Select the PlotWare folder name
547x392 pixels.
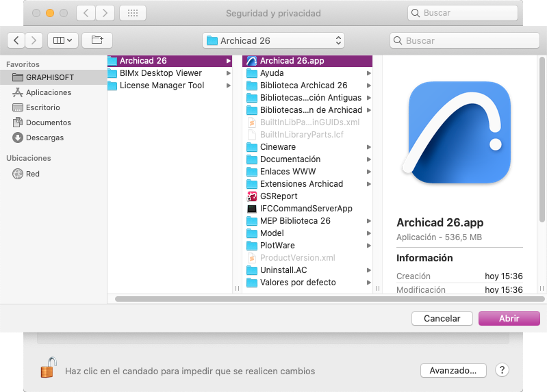[277, 246]
